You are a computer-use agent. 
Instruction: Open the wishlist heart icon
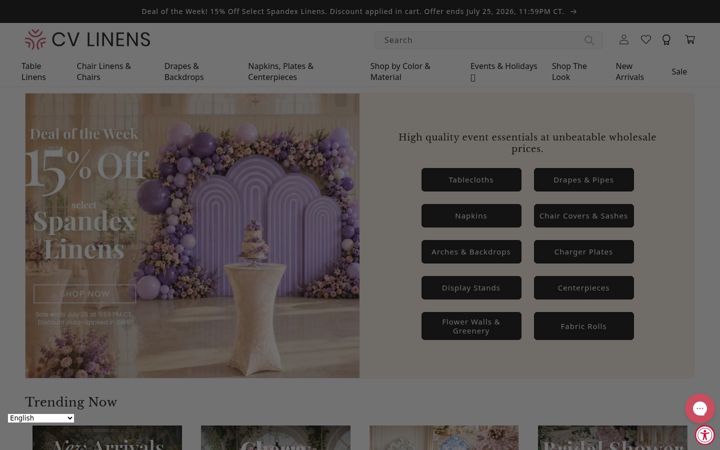646,39
